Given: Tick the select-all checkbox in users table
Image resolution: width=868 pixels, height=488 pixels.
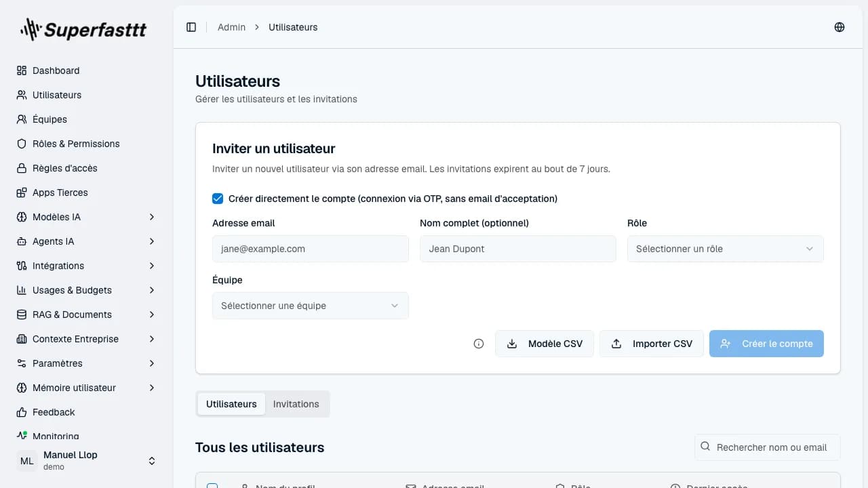Looking at the screenshot, I should coord(212,486).
